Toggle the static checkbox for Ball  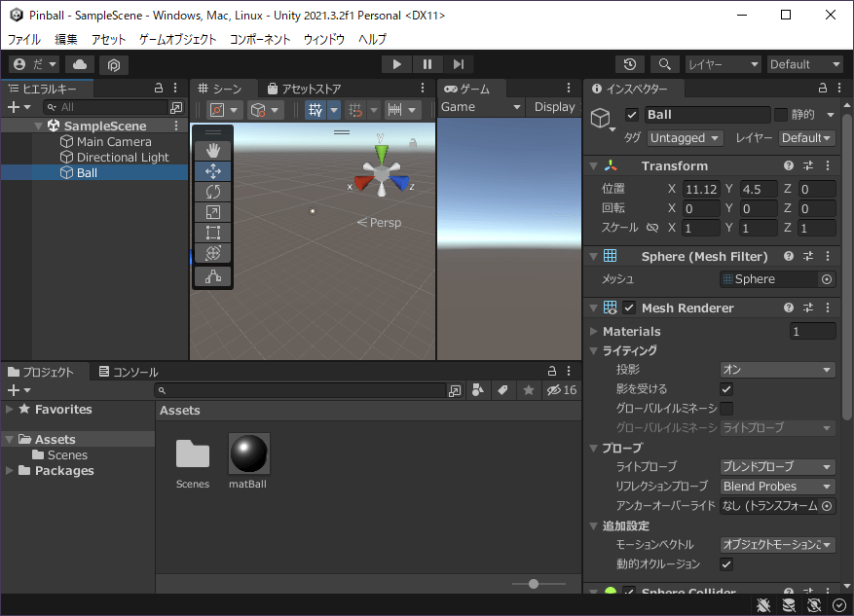tap(781, 115)
